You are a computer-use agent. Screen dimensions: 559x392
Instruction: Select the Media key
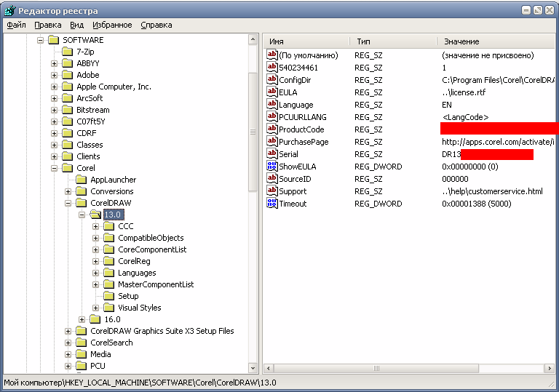(100, 355)
